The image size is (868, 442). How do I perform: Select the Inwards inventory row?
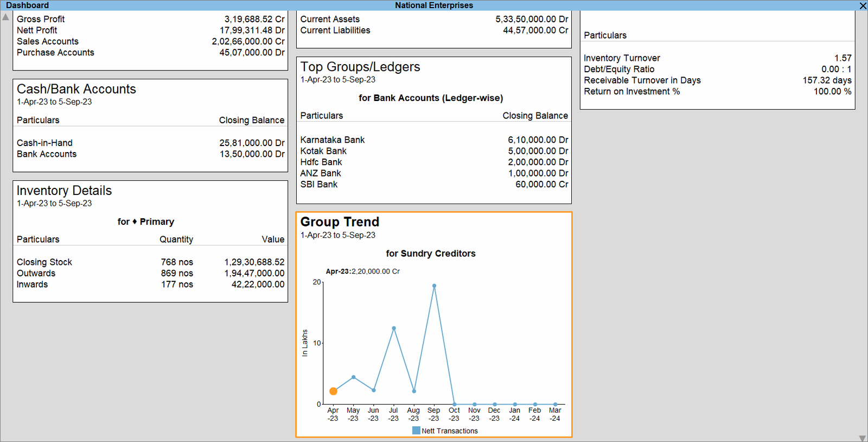150,285
